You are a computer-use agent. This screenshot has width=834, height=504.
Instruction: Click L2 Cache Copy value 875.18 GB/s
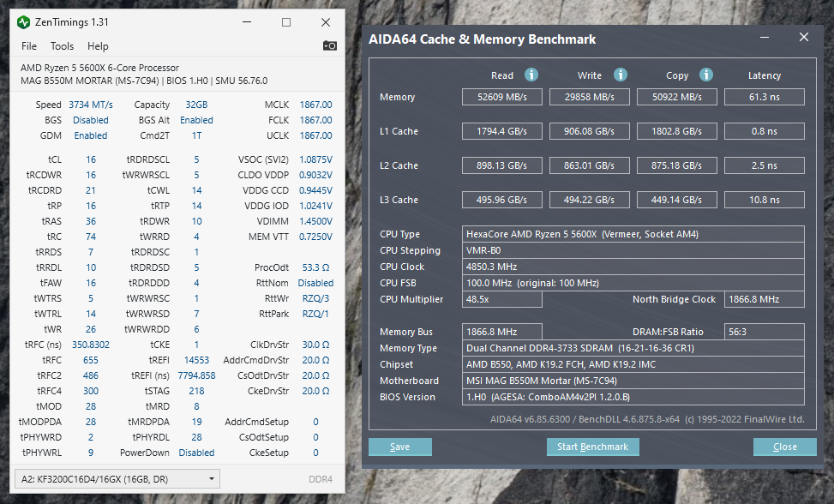[676, 165]
